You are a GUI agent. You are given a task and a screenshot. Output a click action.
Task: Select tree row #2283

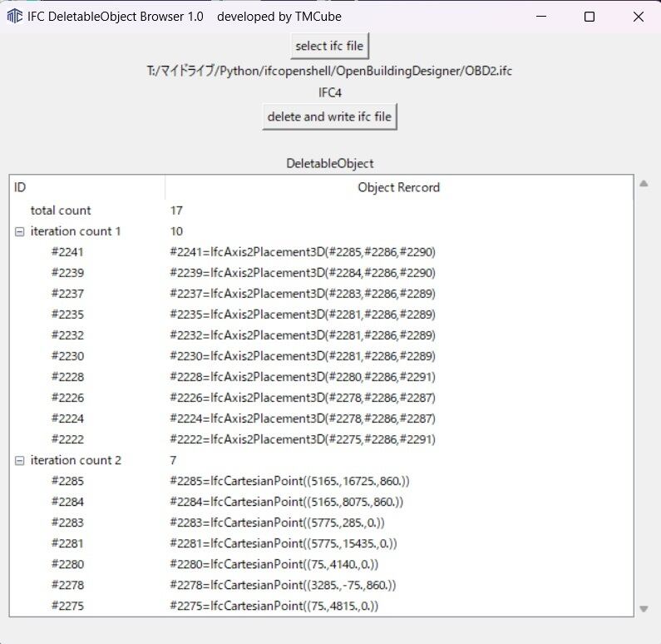coord(67,523)
